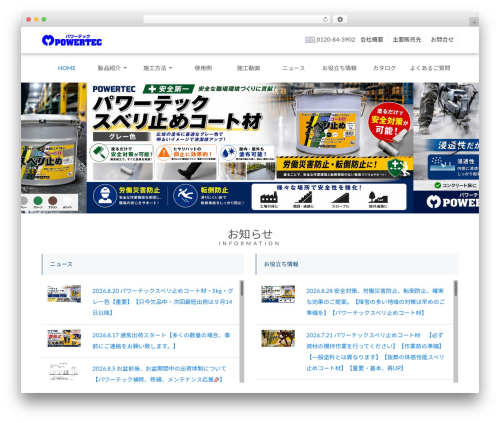Open 使用例 navigation item
The width and height of the screenshot is (500, 423).
click(x=203, y=68)
